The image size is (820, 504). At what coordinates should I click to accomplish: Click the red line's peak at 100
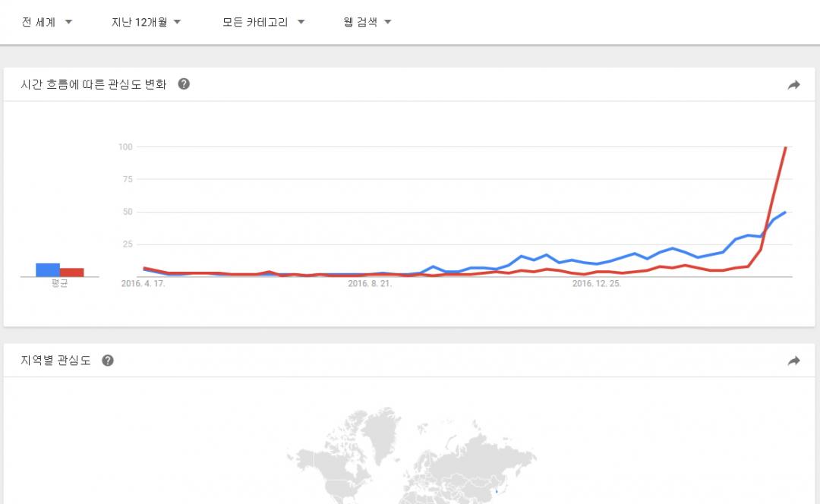pyautogui.click(x=785, y=147)
